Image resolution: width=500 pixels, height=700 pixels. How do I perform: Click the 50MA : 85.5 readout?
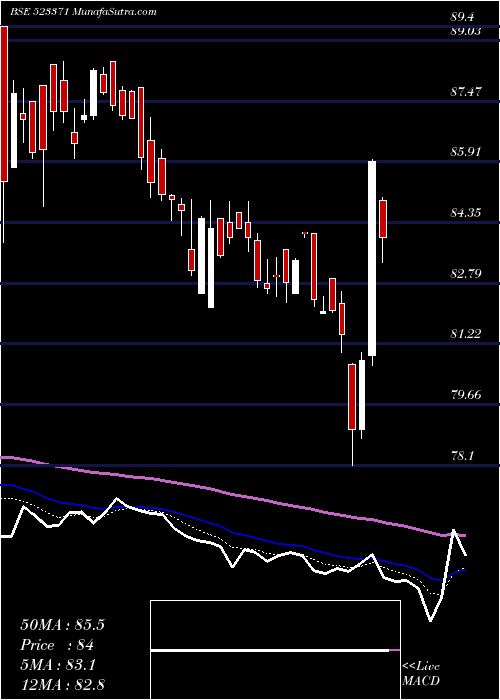(x=62, y=625)
